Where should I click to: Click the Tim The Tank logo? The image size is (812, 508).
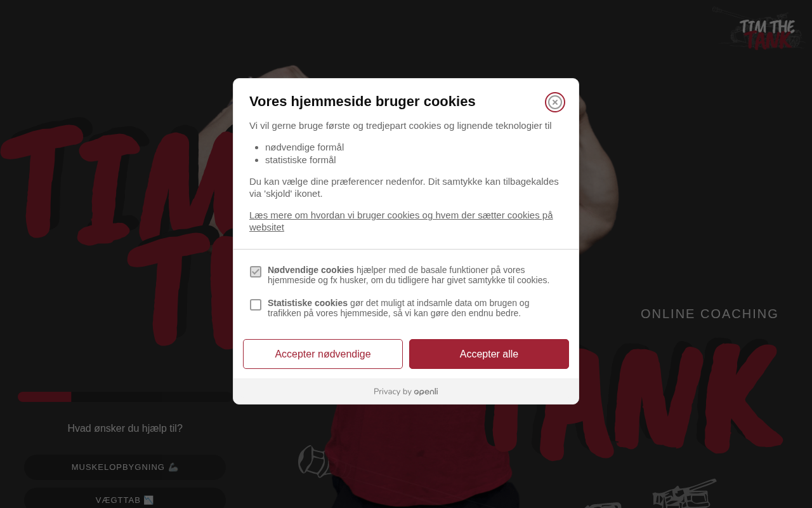[x=763, y=30]
